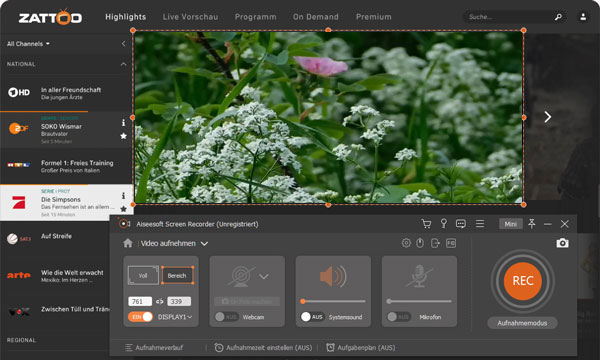Click the FC icon in recorder toolbar
This screenshot has width=600, height=360.
[x=451, y=243]
